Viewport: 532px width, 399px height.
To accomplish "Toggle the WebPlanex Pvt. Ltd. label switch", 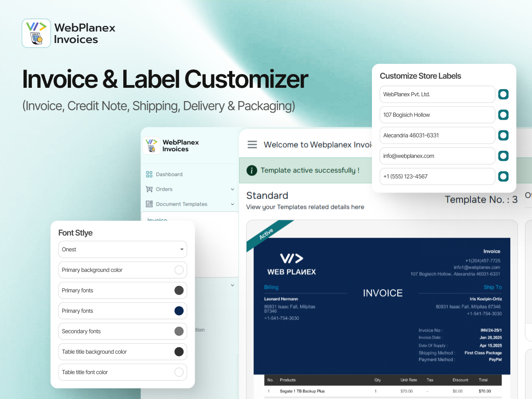I will (503, 94).
